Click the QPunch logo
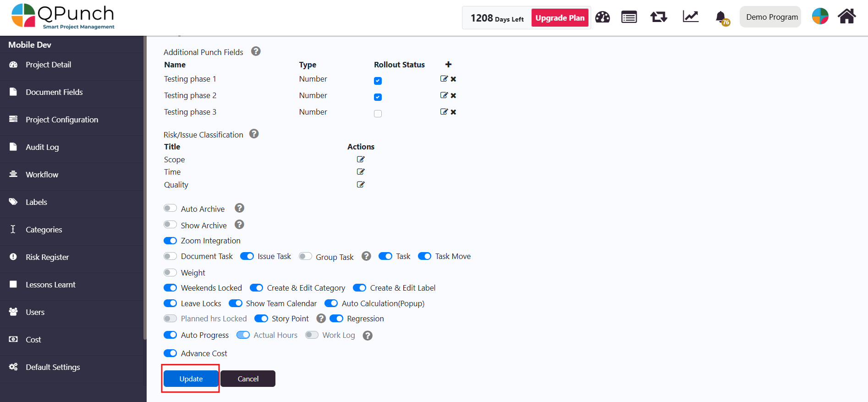 pos(63,17)
